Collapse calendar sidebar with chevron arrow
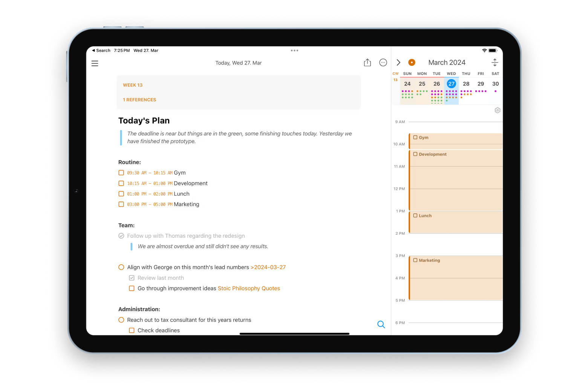Viewport: 588px width, 388px height. (398, 63)
